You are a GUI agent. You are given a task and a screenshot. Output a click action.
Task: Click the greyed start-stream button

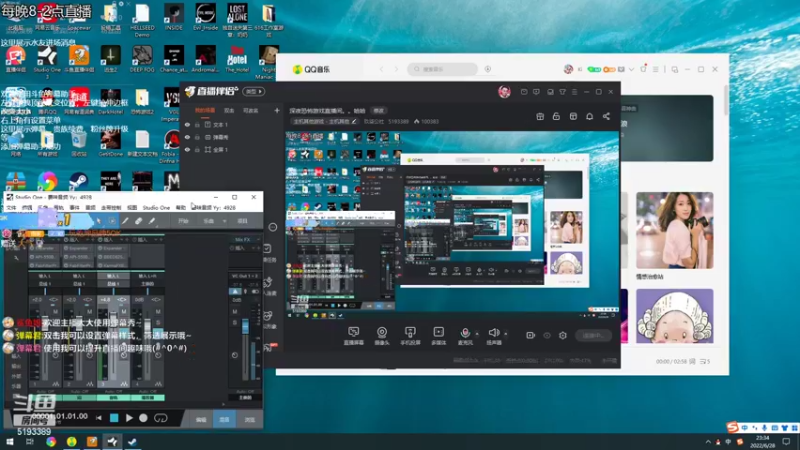593,335
